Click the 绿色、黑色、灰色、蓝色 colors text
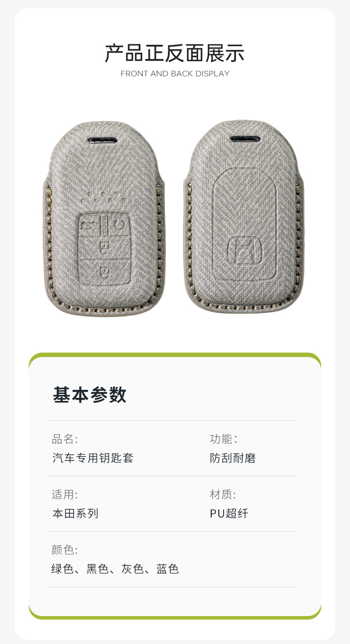Viewport: 350px width, 644px height. coord(115,569)
